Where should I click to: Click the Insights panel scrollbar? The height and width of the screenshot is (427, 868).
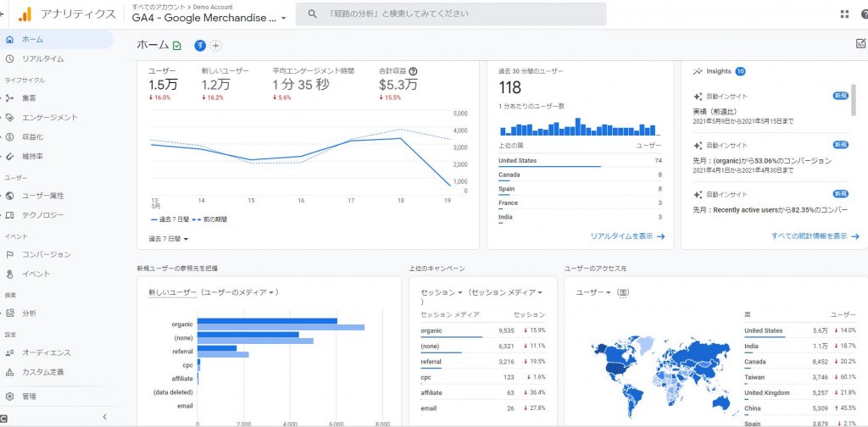tap(854, 100)
